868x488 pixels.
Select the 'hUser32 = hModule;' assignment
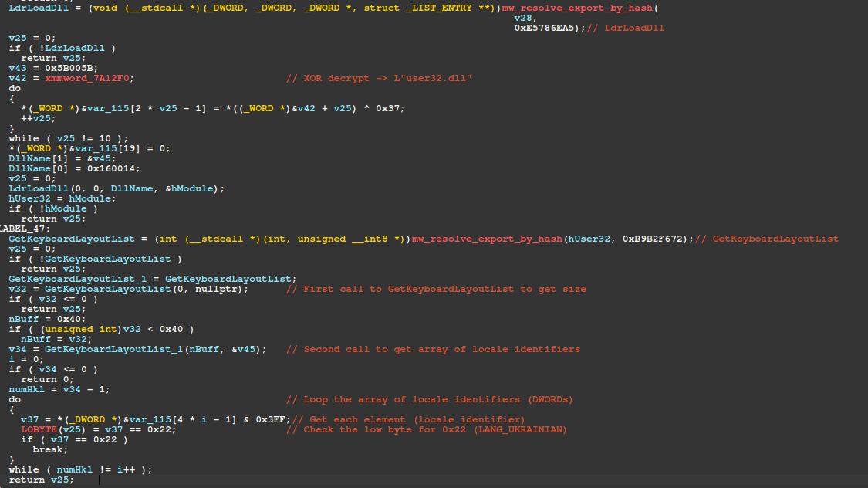click(62, 198)
